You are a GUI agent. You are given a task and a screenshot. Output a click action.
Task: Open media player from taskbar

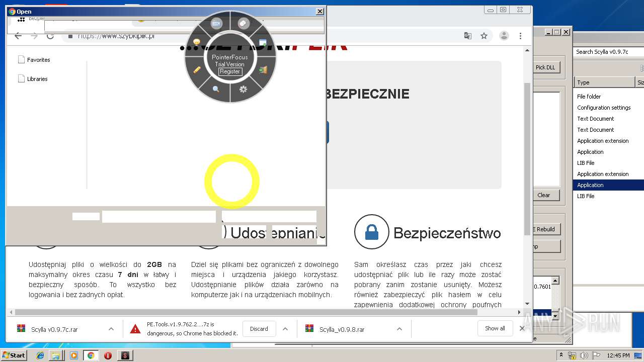74,355
